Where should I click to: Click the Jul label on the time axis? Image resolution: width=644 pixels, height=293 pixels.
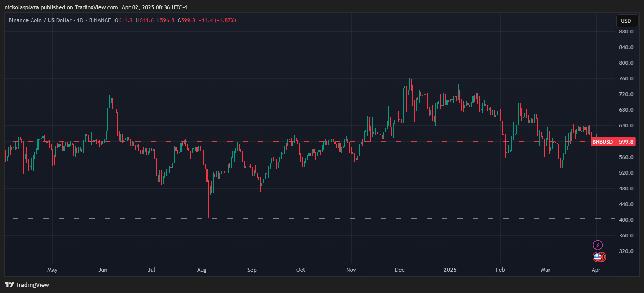(x=152, y=270)
